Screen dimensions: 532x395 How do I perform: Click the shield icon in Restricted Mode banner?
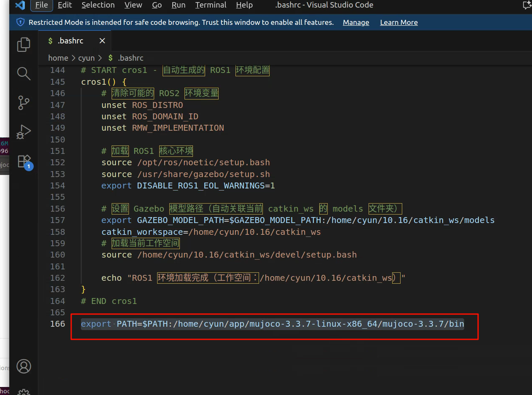point(20,22)
